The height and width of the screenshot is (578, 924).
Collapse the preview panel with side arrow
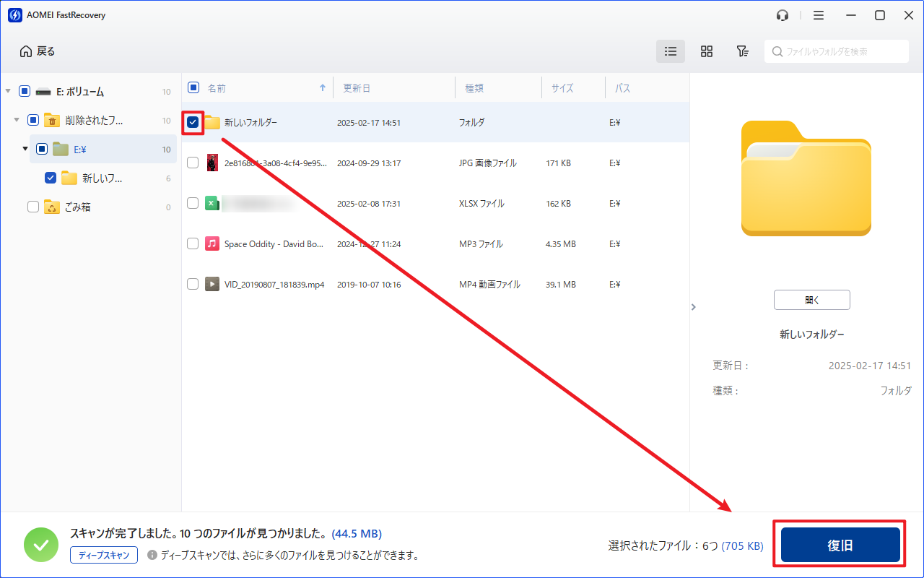[x=694, y=307]
